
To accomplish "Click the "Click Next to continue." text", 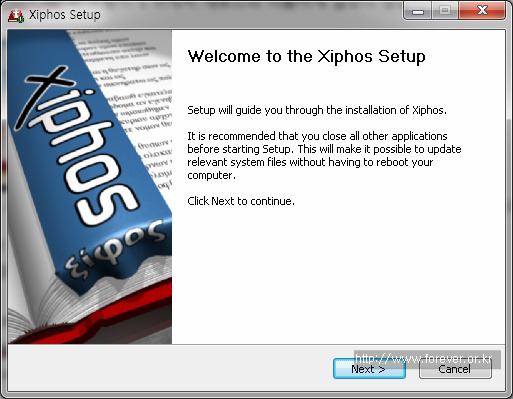I will point(241,201).
